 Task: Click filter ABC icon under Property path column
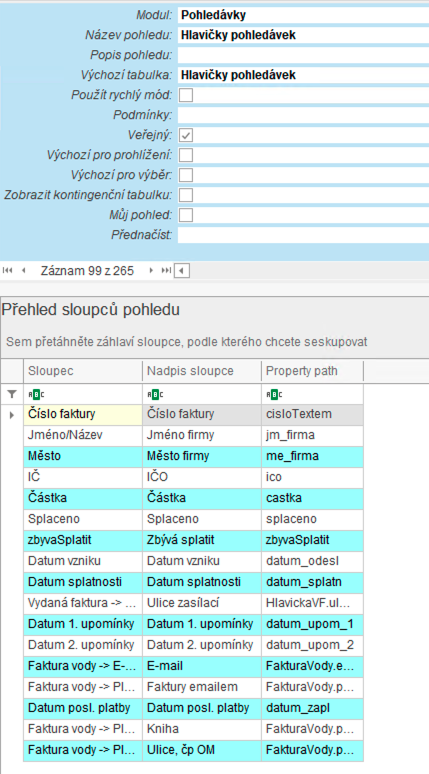pyautogui.click(x=274, y=394)
